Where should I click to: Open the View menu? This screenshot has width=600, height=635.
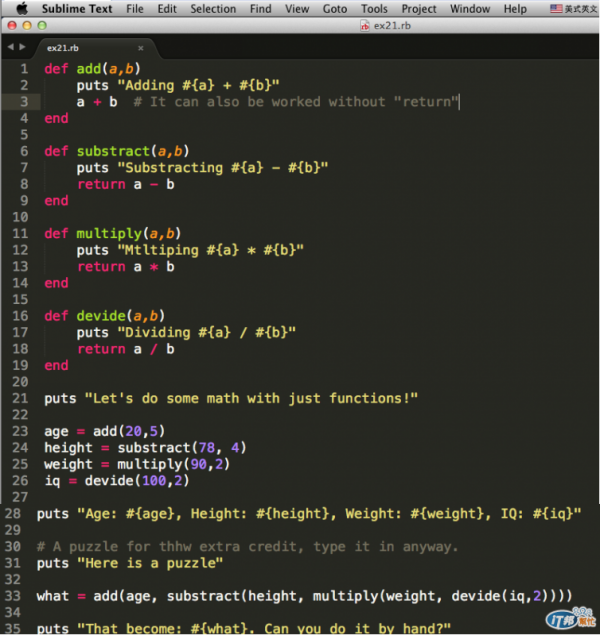[297, 9]
